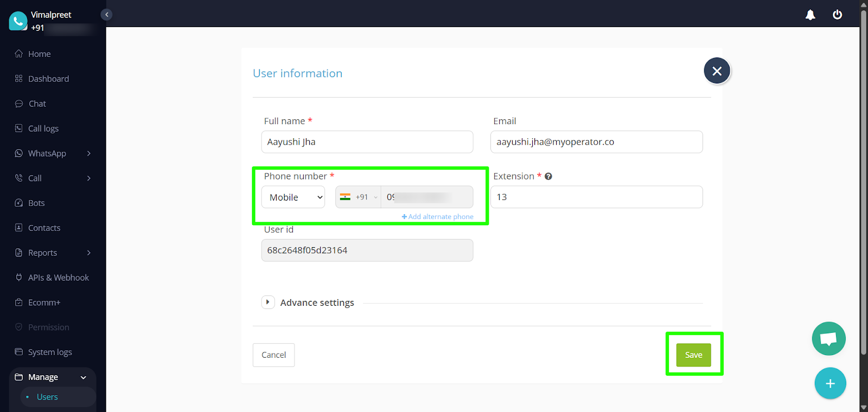The height and width of the screenshot is (412, 868).
Task: Expand the WhatsApp sidebar submenu
Action: (x=88, y=153)
